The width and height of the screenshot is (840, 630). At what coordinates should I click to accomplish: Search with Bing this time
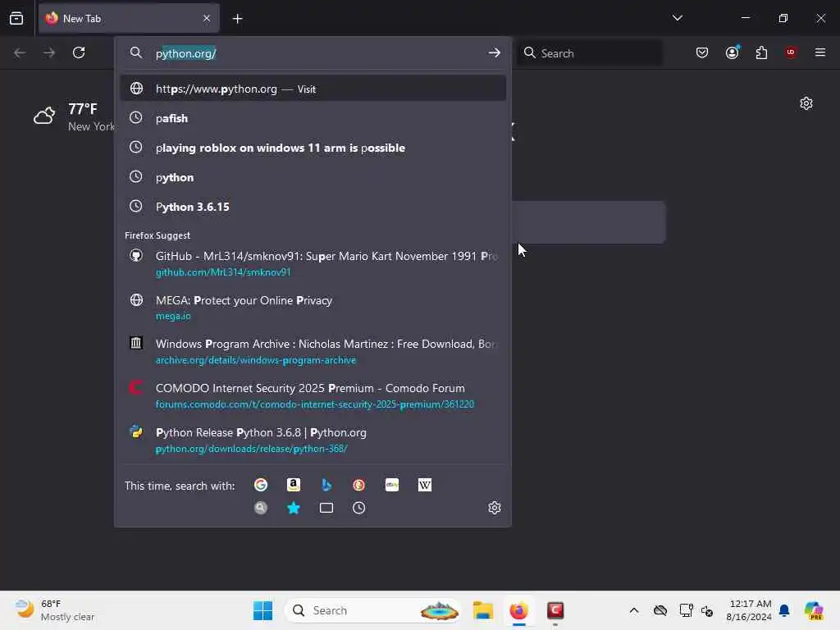pyautogui.click(x=326, y=485)
